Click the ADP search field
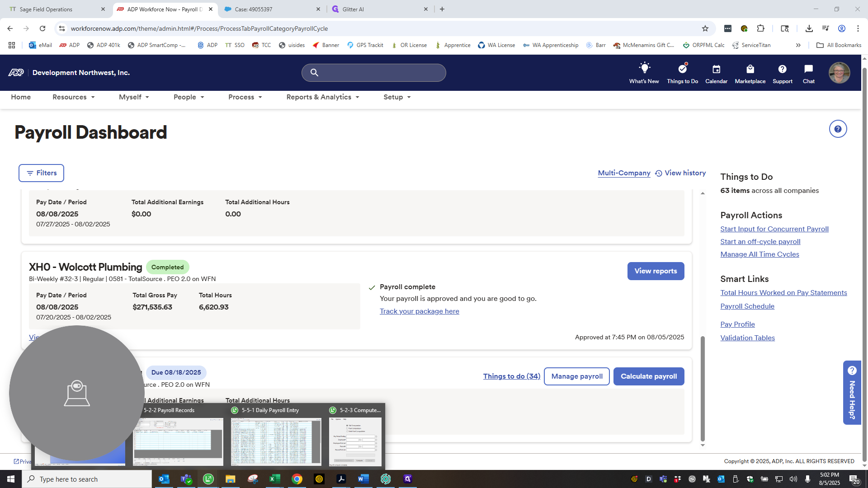Viewport: 868px width, 488px height. click(x=373, y=73)
